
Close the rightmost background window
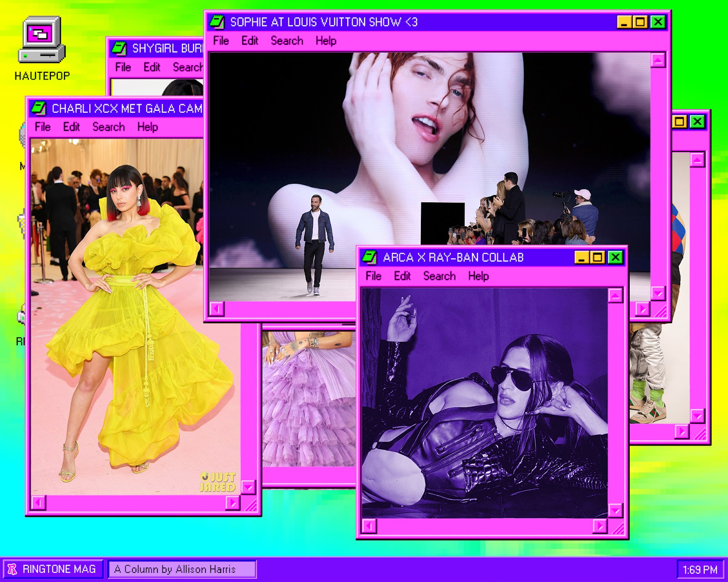[x=698, y=121]
